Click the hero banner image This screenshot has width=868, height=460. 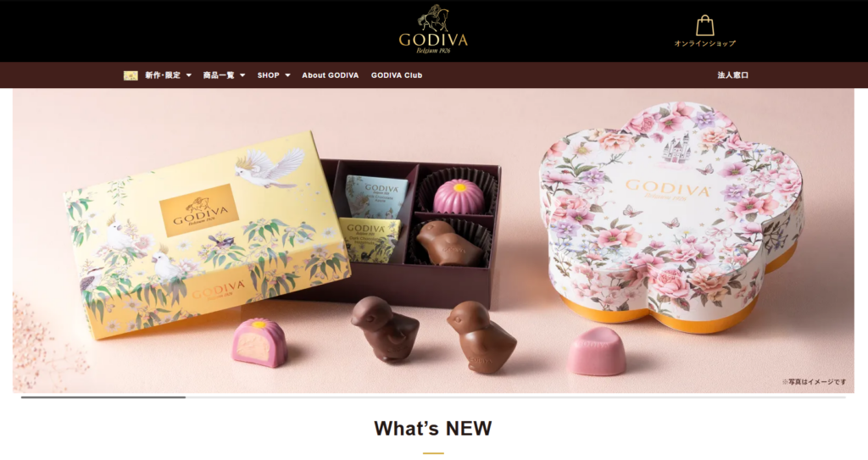point(433,241)
